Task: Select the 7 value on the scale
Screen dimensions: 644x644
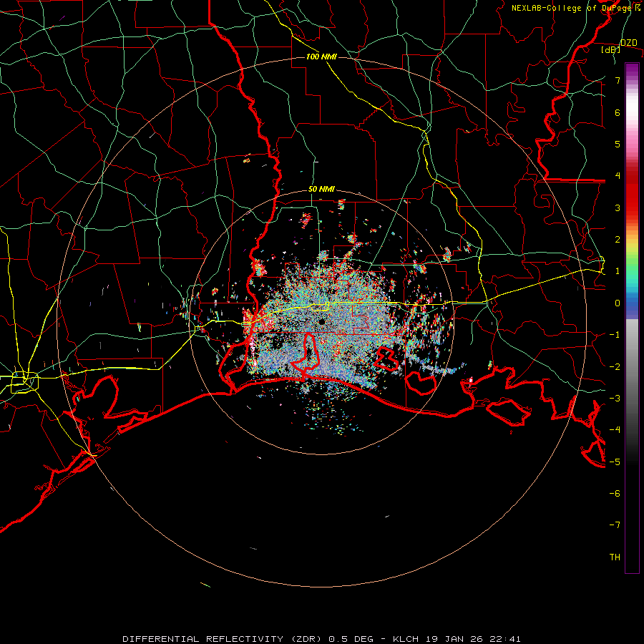Action: click(x=618, y=80)
